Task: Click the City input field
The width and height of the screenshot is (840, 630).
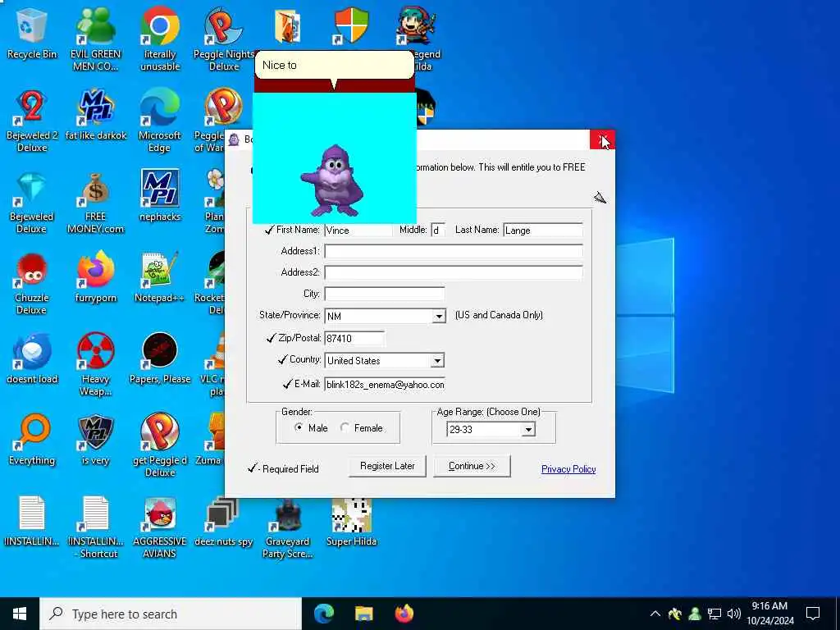Action: (x=384, y=294)
